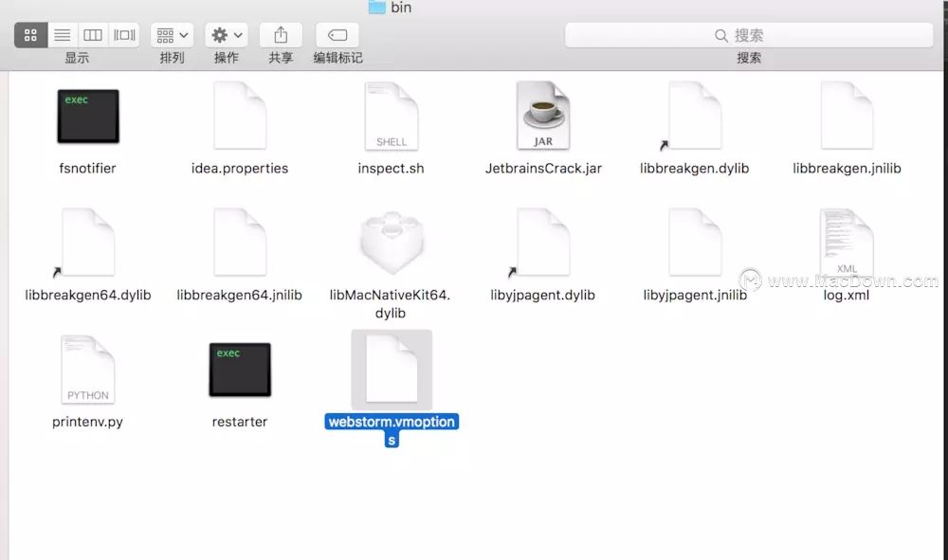Select the libbreakgen.jnilib file icon
Image resolution: width=948 pixels, height=560 pixels.
[847, 116]
